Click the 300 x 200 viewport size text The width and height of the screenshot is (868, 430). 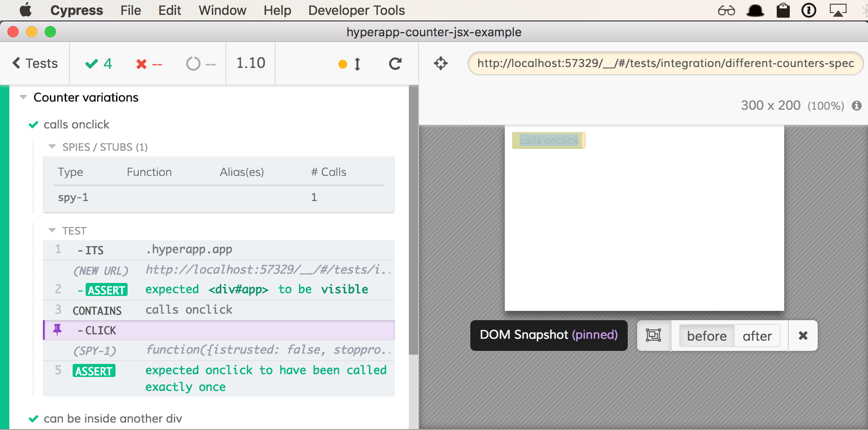click(x=771, y=105)
